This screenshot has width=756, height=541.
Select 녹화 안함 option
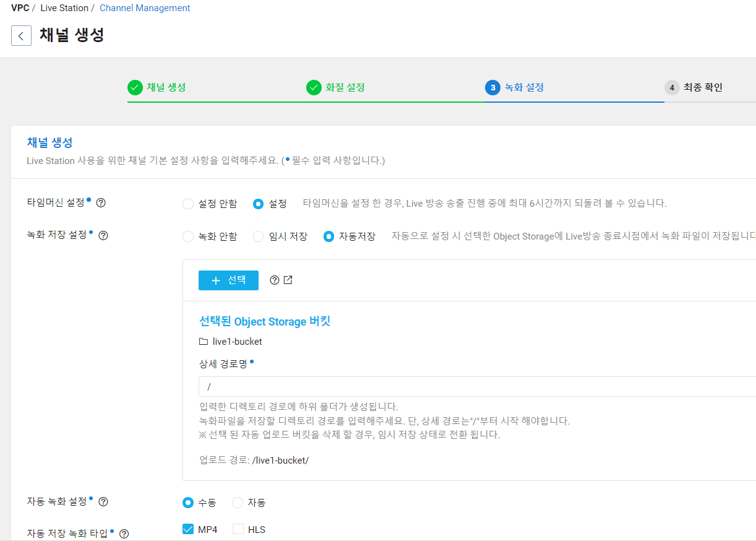coord(187,235)
